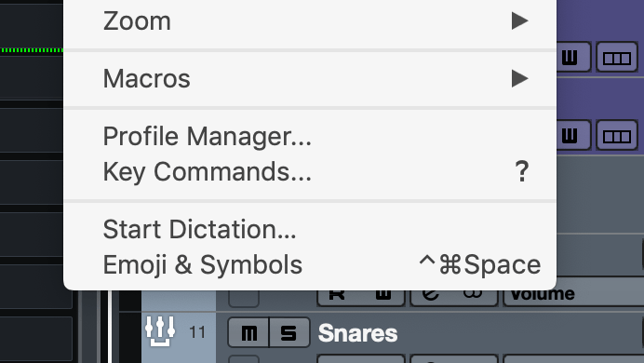Open the lanes icon on the topmost purple track
The image size is (644, 363).
616,57
